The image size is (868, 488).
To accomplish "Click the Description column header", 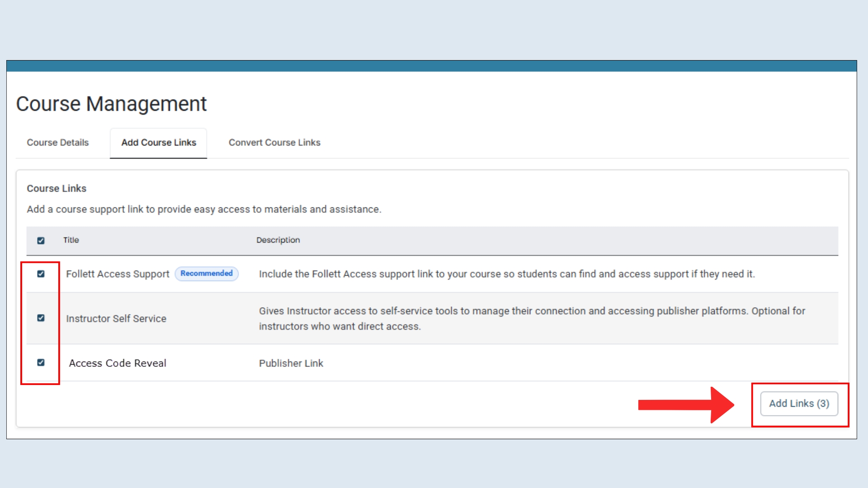I will click(x=278, y=240).
